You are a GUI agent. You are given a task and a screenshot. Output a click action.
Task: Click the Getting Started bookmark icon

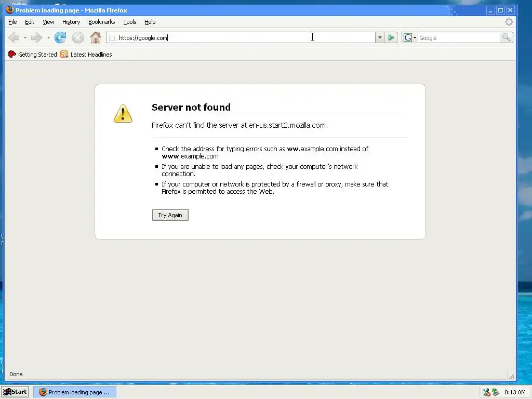12,54
